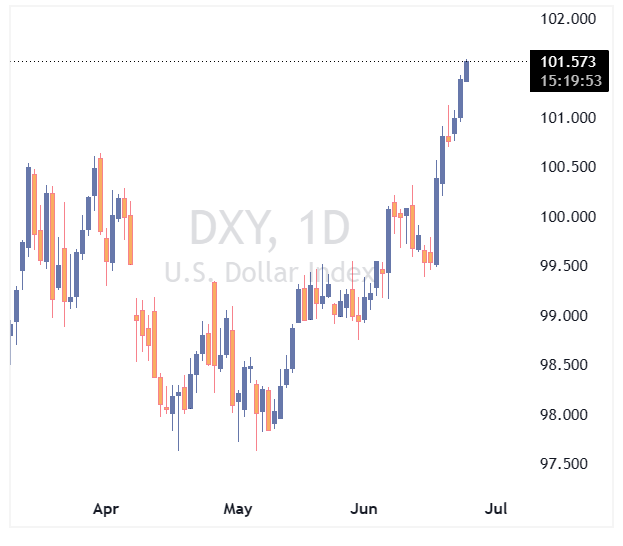Click the latest candlestick at the dotted price line

point(466,71)
